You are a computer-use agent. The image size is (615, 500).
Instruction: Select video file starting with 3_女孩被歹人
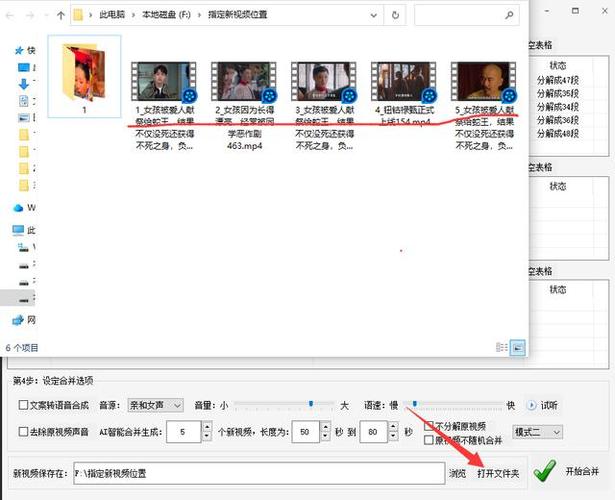coord(324,106)
